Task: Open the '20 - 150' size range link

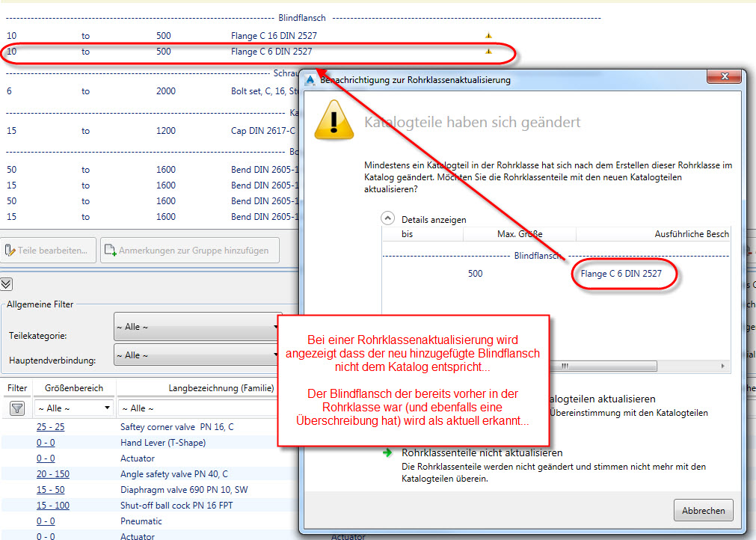Action: (x=53, y=474)
